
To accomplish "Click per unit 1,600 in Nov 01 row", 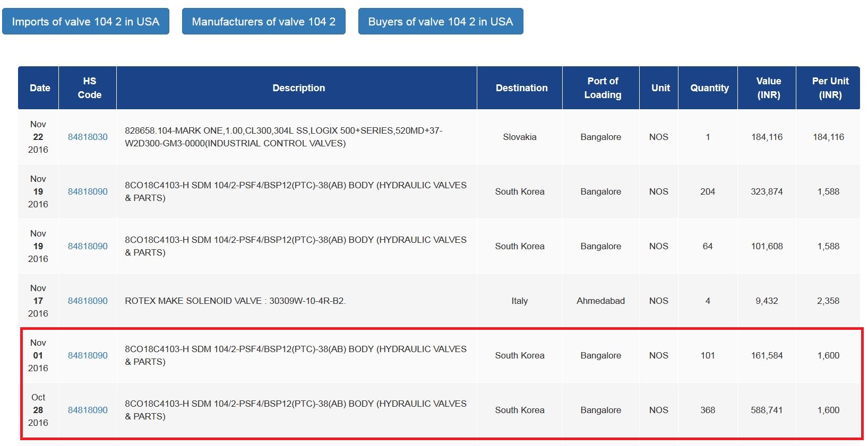I will tap(828, 355).
